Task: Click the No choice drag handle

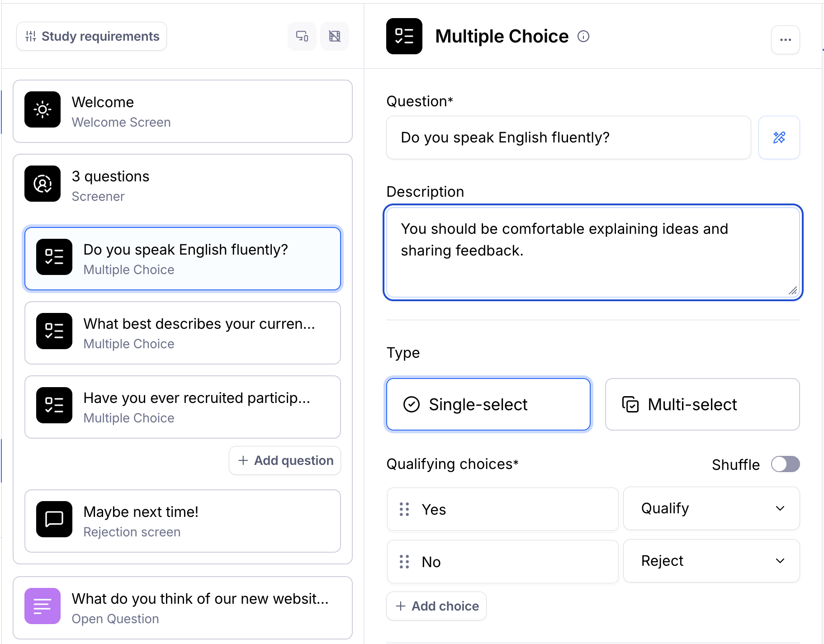Action: click(x=404, y=562)
